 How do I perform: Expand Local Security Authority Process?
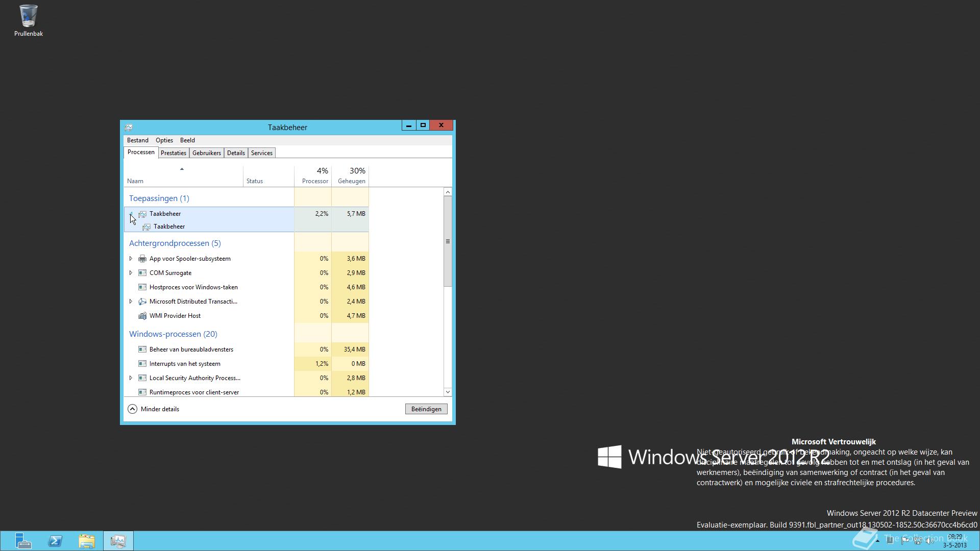point(131,378)
